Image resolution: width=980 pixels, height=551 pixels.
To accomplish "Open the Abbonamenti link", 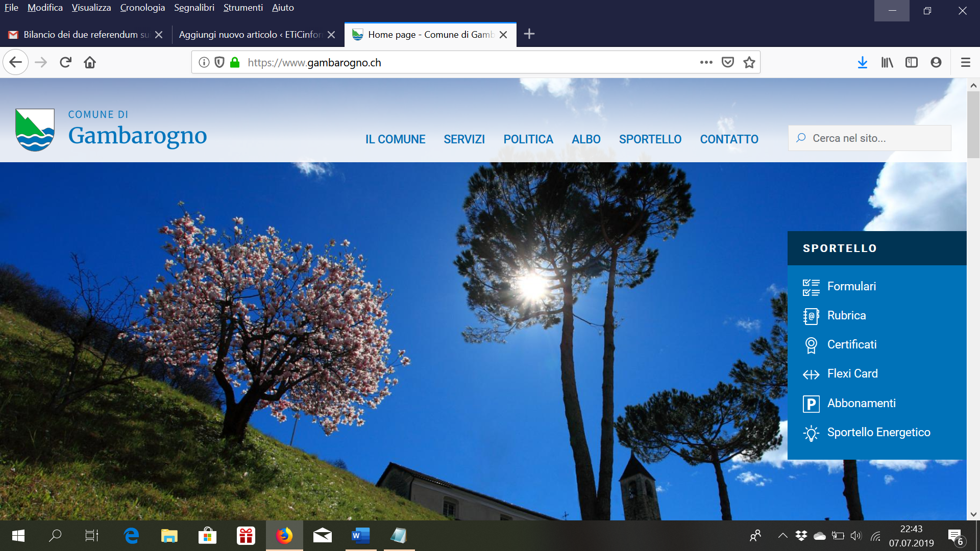I will pyautogui.click(x=861, y=403).
